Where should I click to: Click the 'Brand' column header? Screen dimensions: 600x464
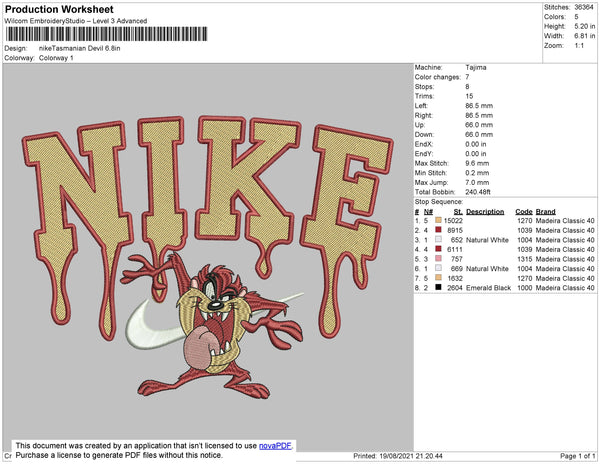[545, 212]
